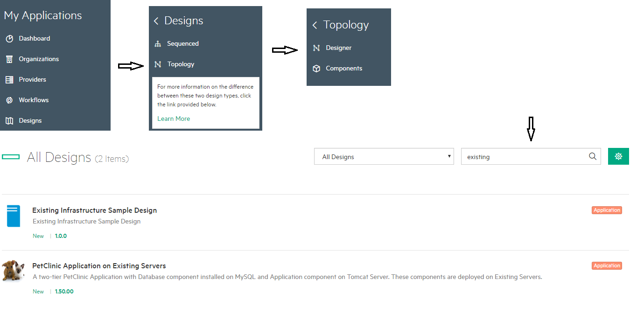
Task: Click the Providers server icon
Action: coord(9,80)
